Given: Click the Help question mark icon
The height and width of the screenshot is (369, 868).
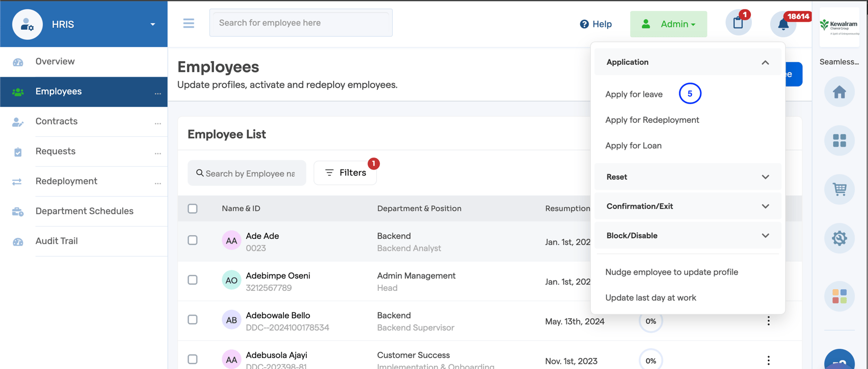Looking at the screenshot, I should click(584, 24).
